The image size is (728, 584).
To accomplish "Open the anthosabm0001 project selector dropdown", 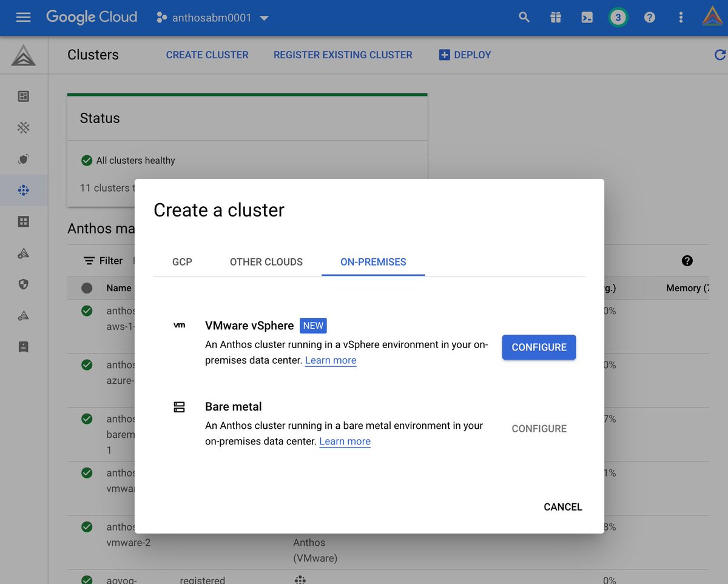I will click(x=212, y=18).
